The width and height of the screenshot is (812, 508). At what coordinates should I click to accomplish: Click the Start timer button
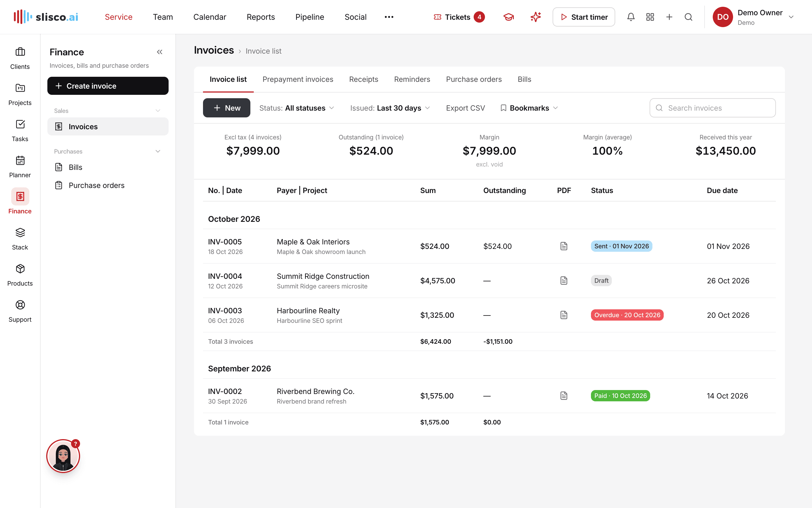(584, 17)
